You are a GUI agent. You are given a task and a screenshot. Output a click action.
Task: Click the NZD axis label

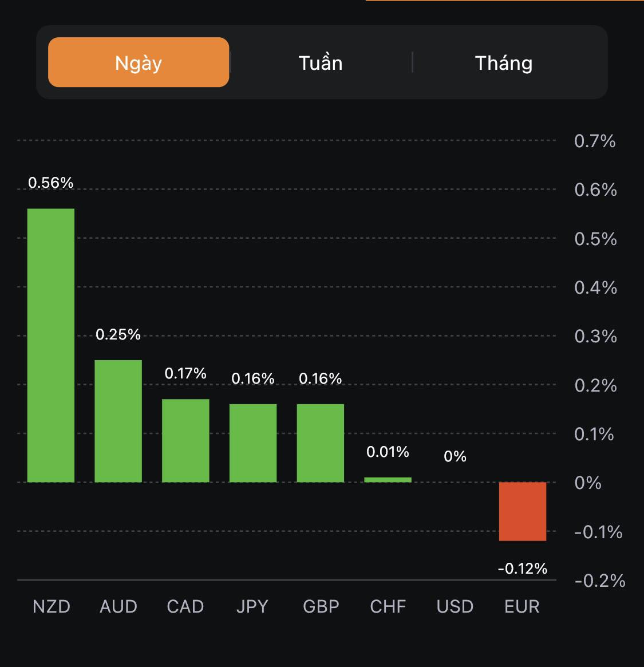[x=52, y=606]
